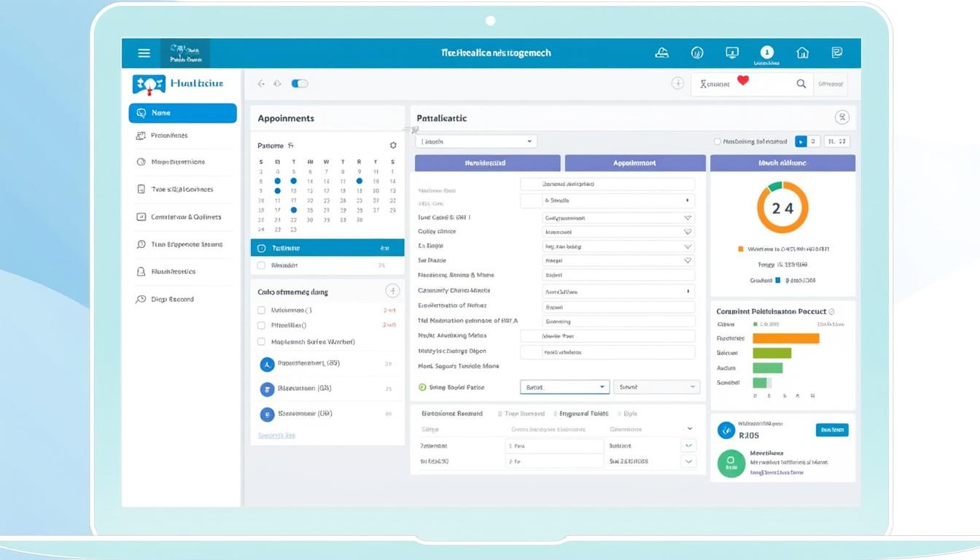Click the search magnifier icon
Screen dimensions: 980x560
point(801,83)
